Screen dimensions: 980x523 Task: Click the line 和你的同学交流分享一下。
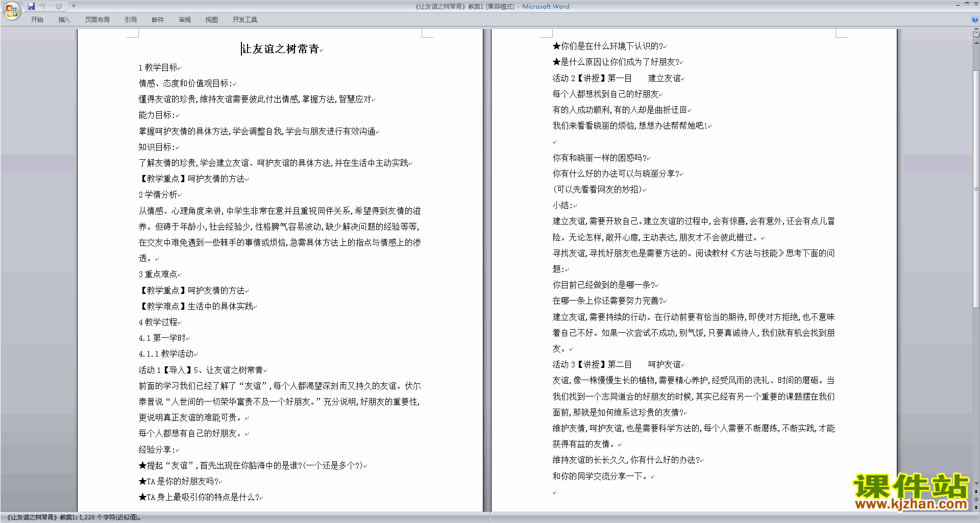click(x=601, y=476)
